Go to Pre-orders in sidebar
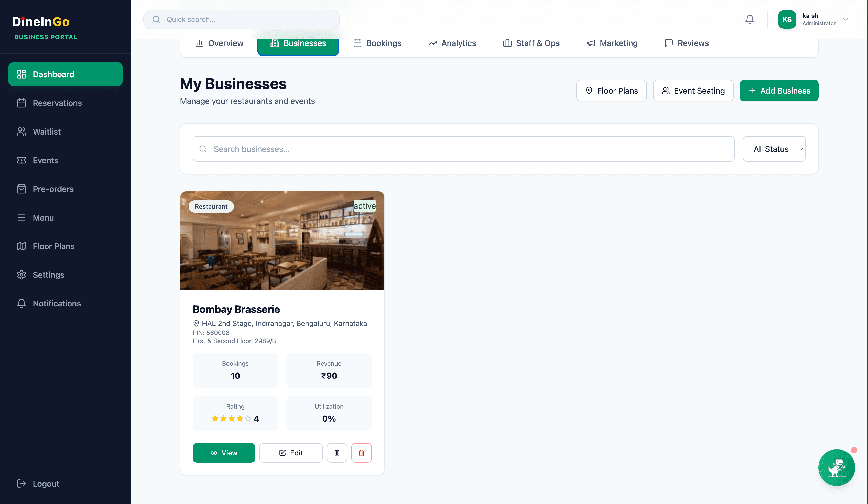 (53, 189)
